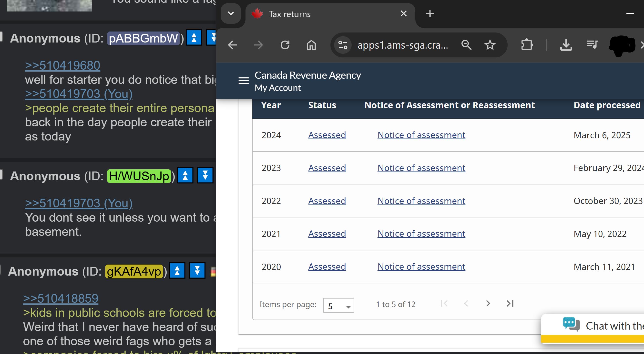The height and width of the screenshot is (354, 644).
Task: Click date May 10, 2022
Action: click(x=600, y=234)
